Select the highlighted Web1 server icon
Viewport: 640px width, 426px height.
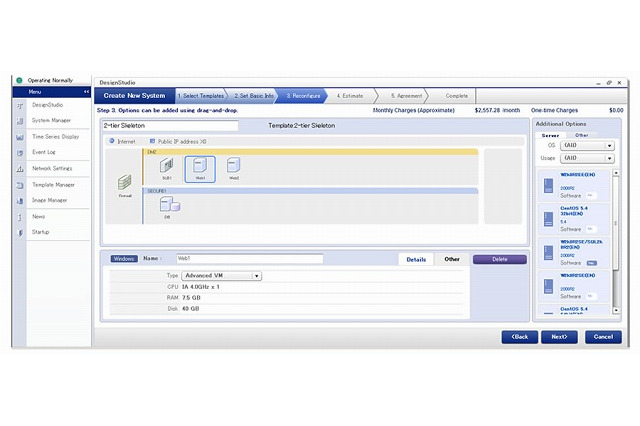point(200,167)
